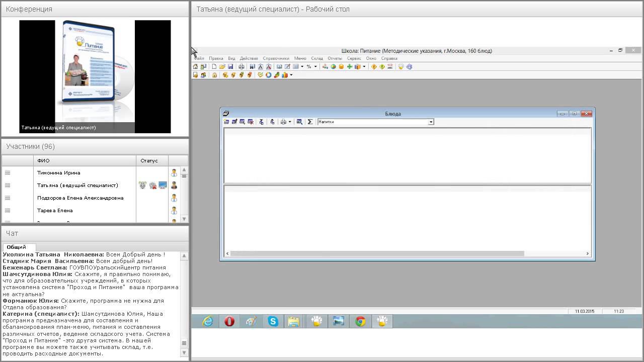Viewport: 644px width, 362px height.
Task: Open the Сервис menu
Action: [354, 58]
